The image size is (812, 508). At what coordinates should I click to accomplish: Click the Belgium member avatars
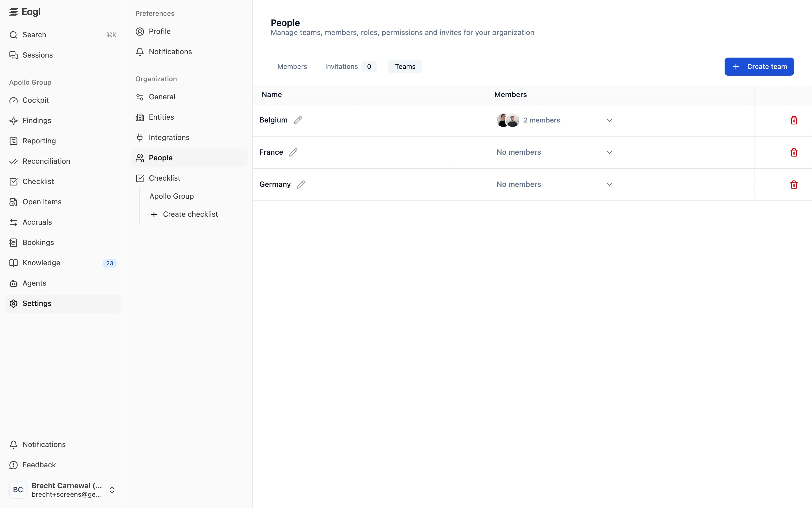508,120
